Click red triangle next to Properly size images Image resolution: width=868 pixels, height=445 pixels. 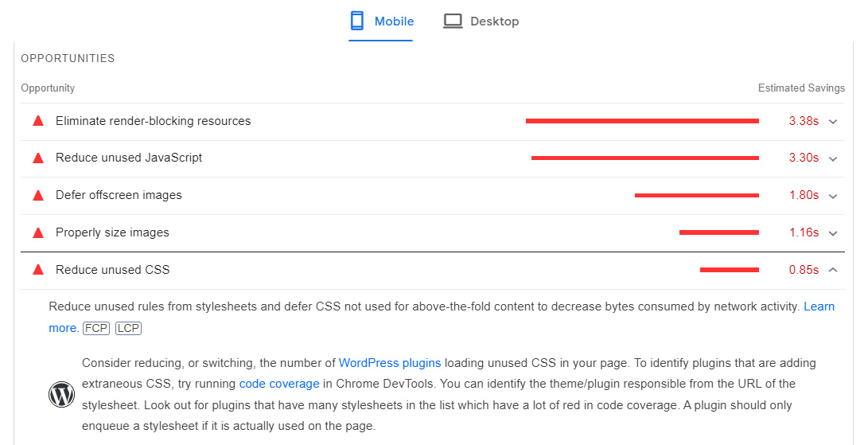coord(37,232)
